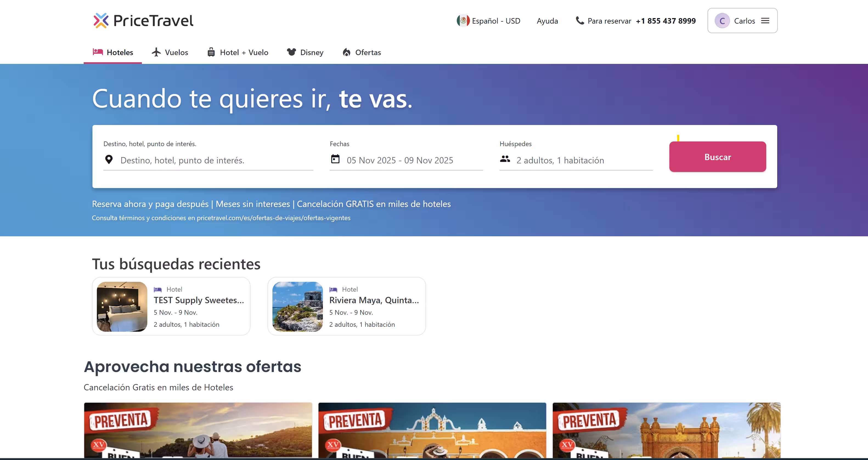
Task: Click the Mickey Mouse icon for Disney
Action: coord(291,52)
